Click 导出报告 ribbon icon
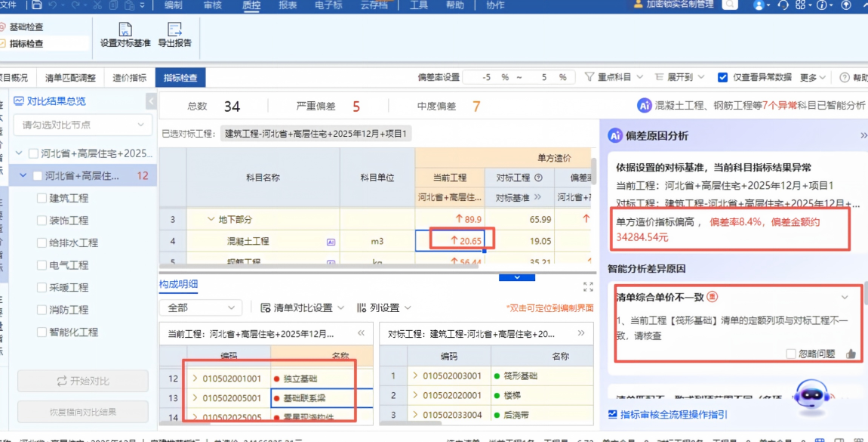Screen dimensions: 868x442 pos(174,29)
